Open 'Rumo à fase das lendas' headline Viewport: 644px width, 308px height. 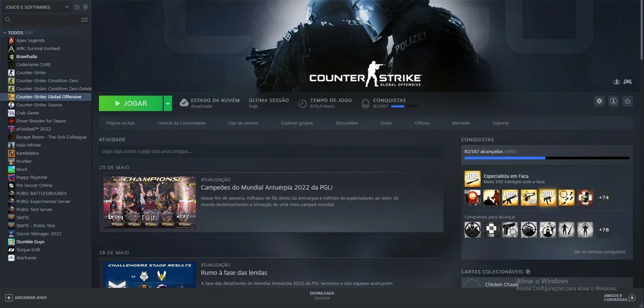234,273
